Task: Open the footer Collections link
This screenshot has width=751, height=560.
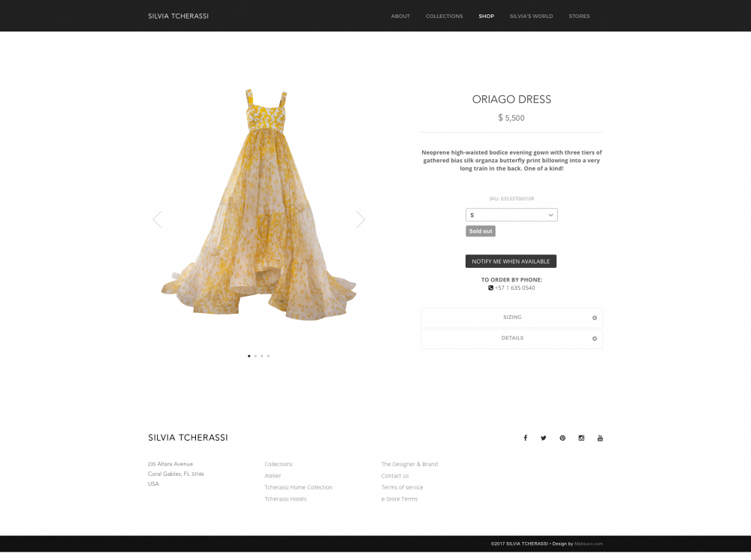Action: pos(279,464)
